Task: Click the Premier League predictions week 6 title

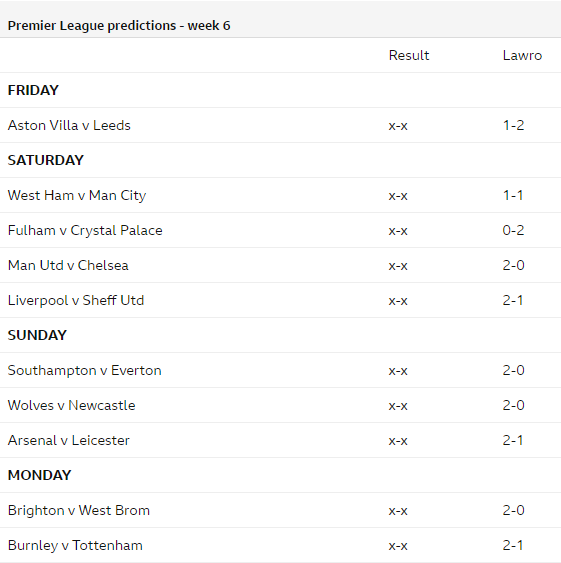Action: (x=119, y=26)
